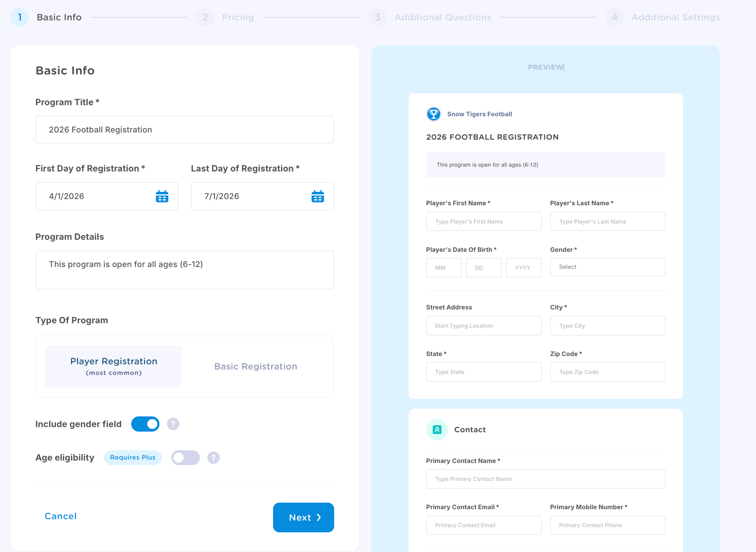This screenshot has height=552, width=756.
Task: Click the step 1 circle indicator
Action: coord(20,17)
